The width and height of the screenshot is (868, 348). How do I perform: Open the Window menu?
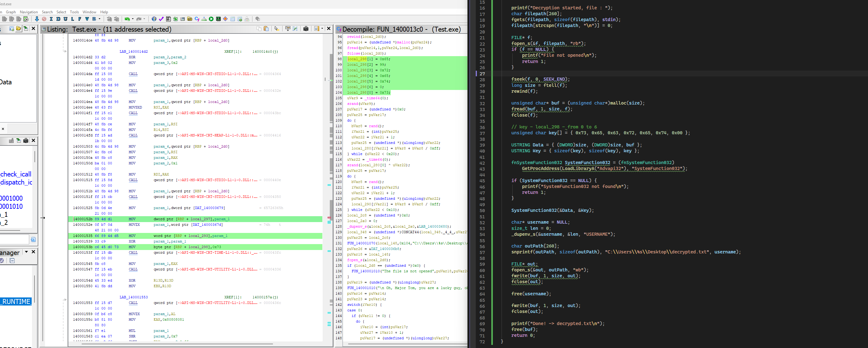coord(89,12)
